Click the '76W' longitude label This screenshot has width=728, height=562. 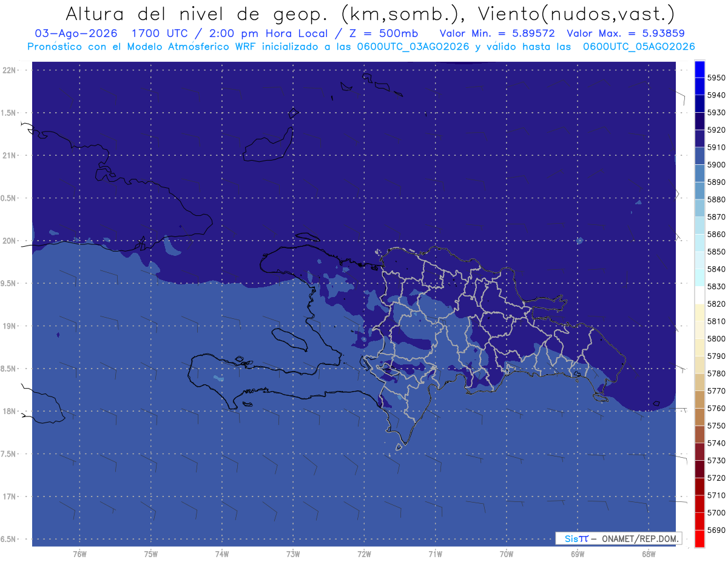click(x=79, y=554)
